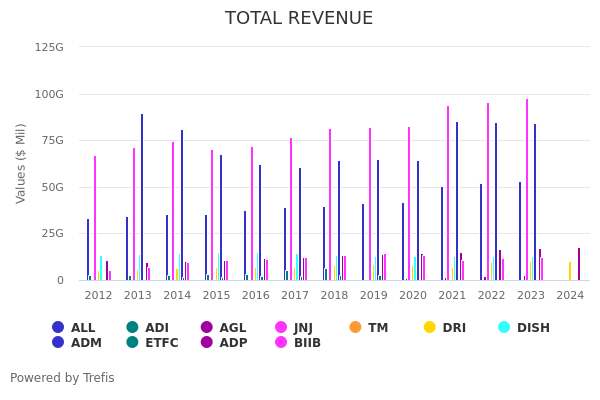
Task: Click the ADM legend marker
Action: [58, 343]
